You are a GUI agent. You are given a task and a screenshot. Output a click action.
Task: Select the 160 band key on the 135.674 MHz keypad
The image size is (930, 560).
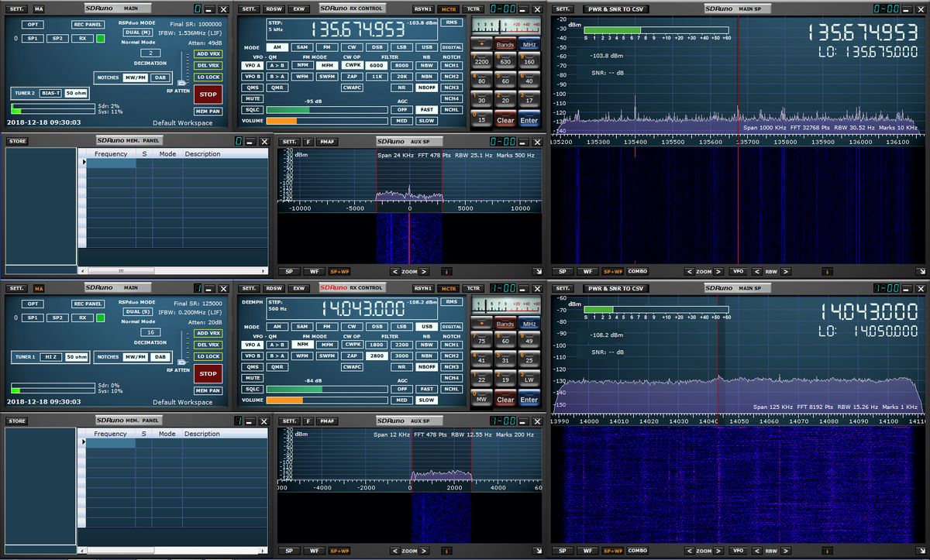529,61
